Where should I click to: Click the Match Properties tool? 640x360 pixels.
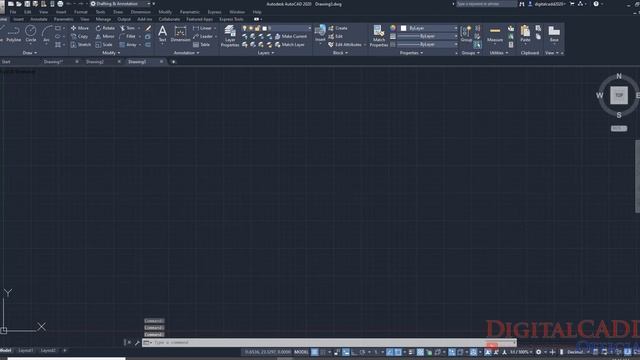coord(378,36)
